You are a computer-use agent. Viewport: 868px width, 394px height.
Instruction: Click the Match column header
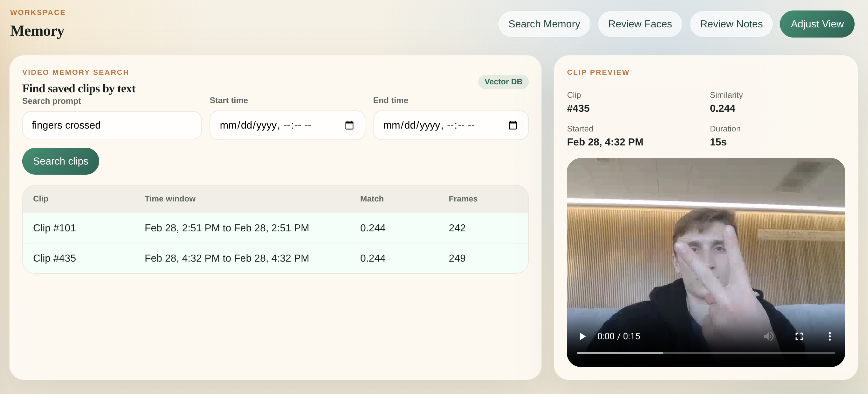(x=372, y=199)
